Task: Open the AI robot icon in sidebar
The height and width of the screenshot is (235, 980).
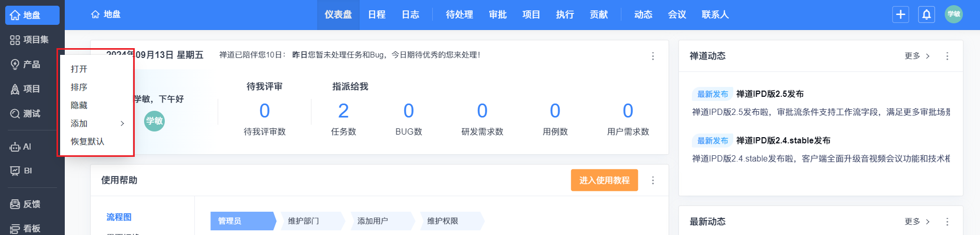Action: pos(15,147)
